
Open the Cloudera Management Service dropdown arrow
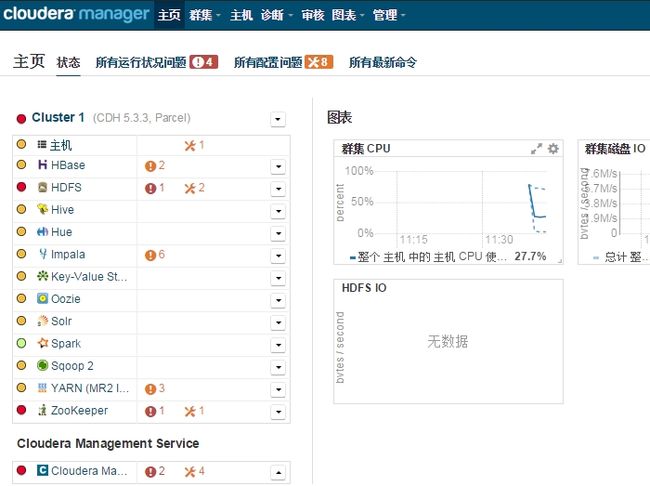[278, 472]
